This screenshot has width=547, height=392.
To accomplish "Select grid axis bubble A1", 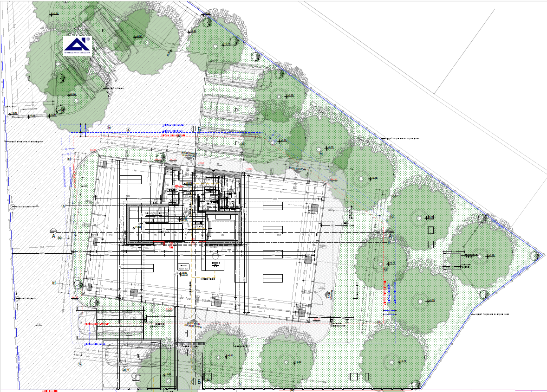I will click(x=69, y=159).
